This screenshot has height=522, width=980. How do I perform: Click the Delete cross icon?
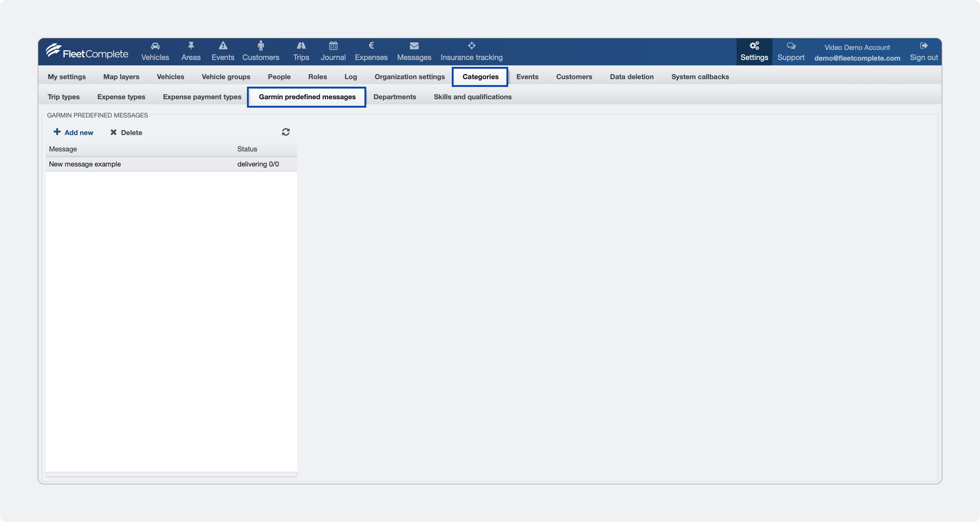click(x=113, y=132)
